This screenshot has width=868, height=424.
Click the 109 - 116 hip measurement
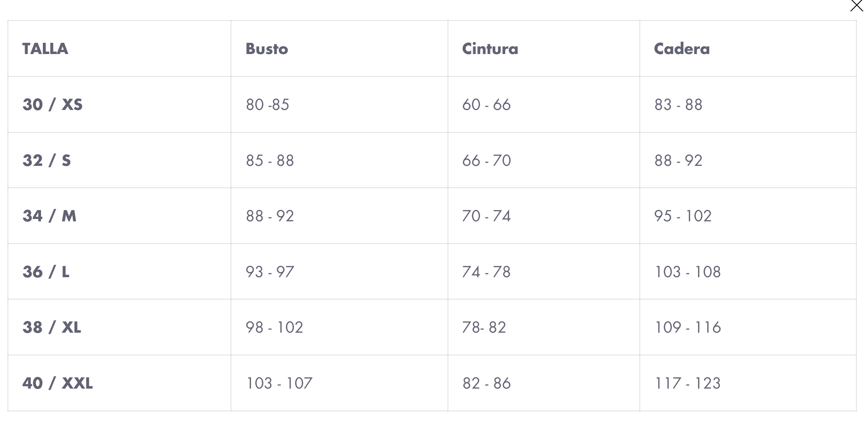(687, 327)
